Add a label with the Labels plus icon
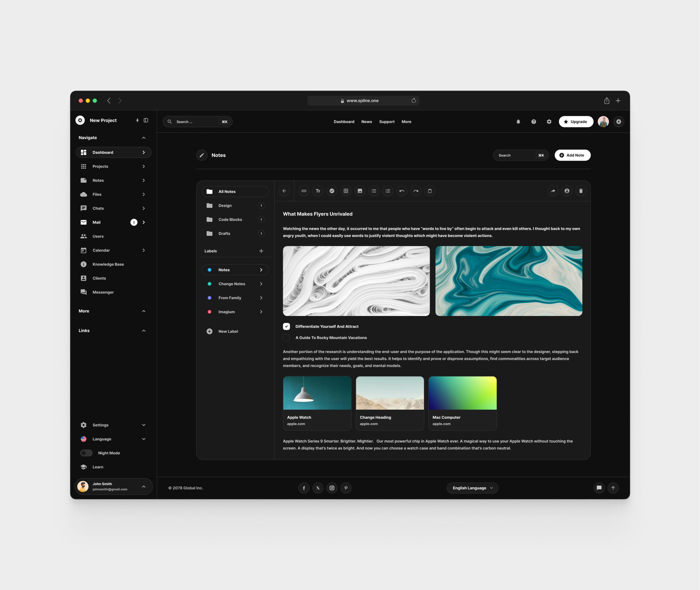 (x=261, y=251)
